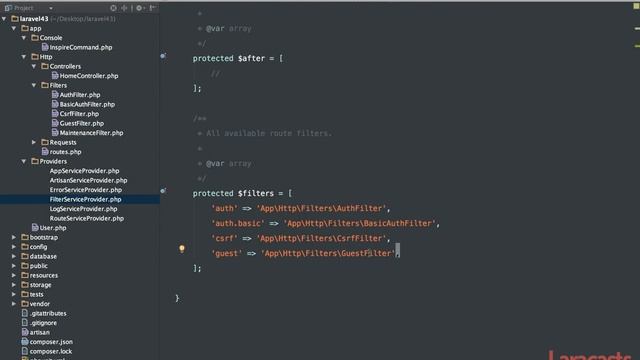
Task: Select RouteServiceProvider.php in the tree
Action: pos(87,218)
